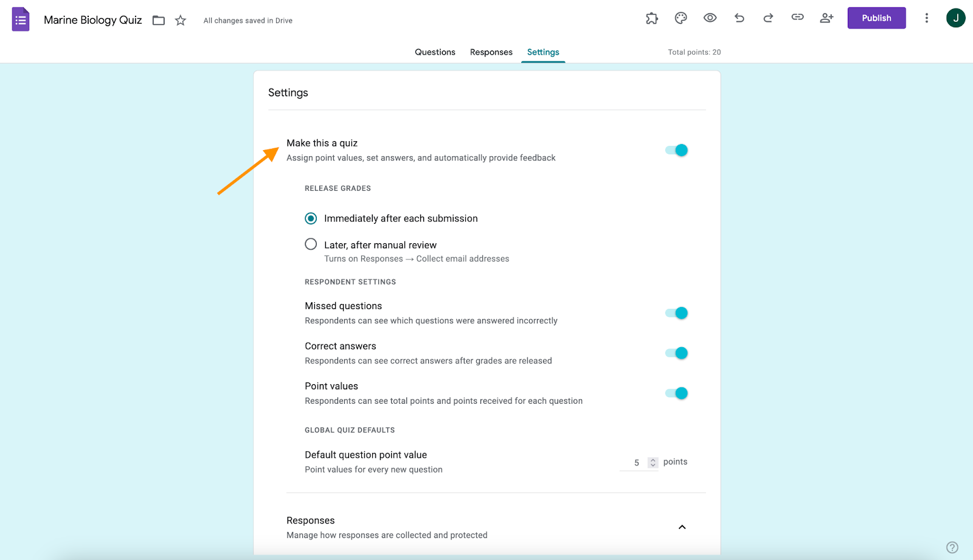Collapse the Responses section chevron
973x560 pixels.
682,527
